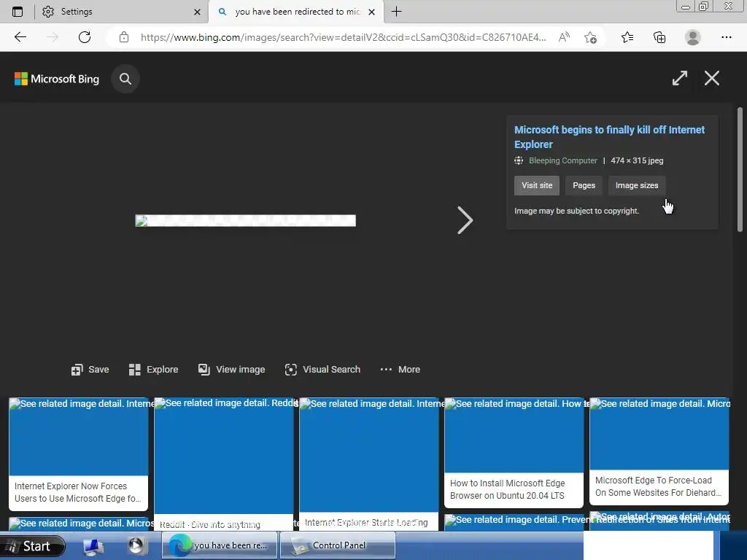Open the computer icon in taskbar
This screenshot has height=560, width=747.
point(93,546)
